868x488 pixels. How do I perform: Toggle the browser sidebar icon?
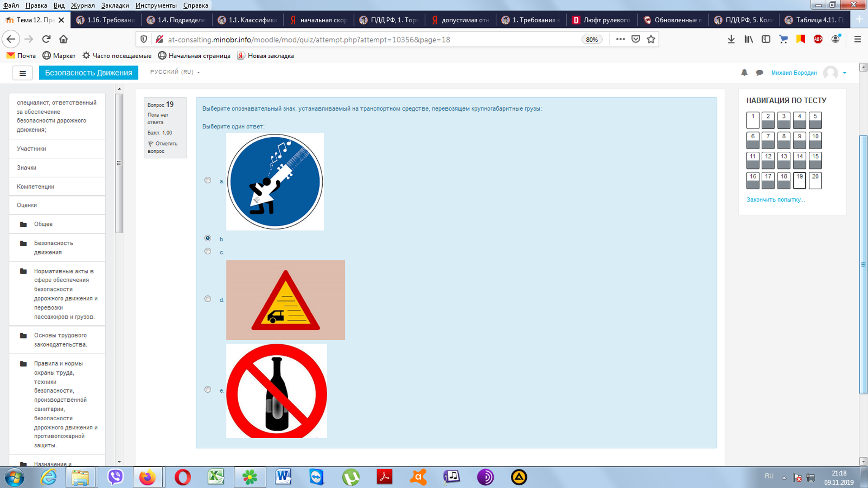(766, 39)
